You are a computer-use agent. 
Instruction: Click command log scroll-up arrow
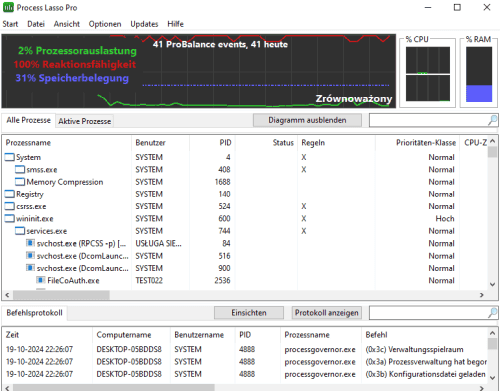(492, 333)
